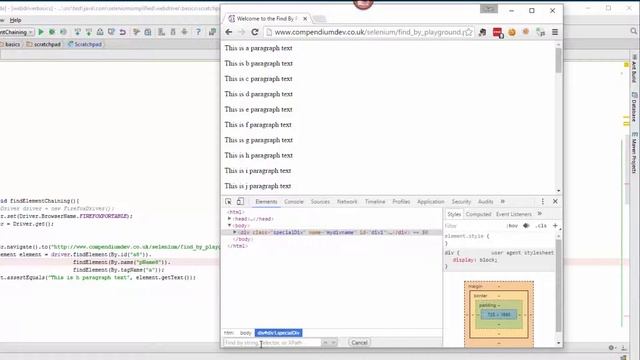This screenshot has height=360, width=640.
Task: Expand the head node in the DOM tree
Action: (x=229, y=219)
